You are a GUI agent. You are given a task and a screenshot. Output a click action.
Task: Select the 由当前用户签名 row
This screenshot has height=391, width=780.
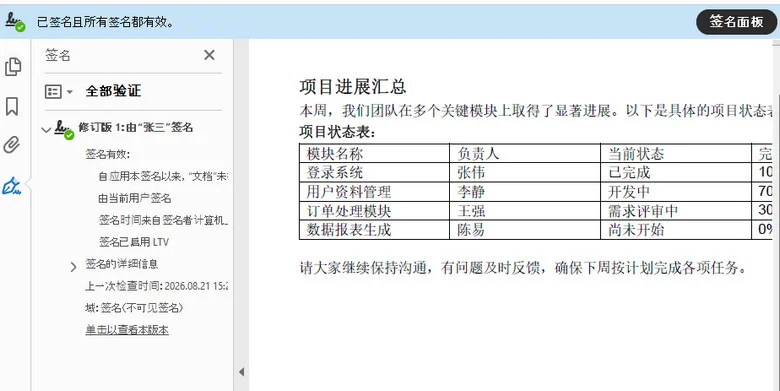pos(135,198)
